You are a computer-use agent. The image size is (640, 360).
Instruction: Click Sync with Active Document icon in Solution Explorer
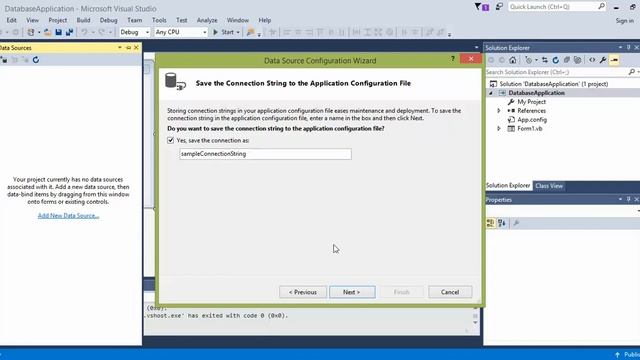pos(544,60)
